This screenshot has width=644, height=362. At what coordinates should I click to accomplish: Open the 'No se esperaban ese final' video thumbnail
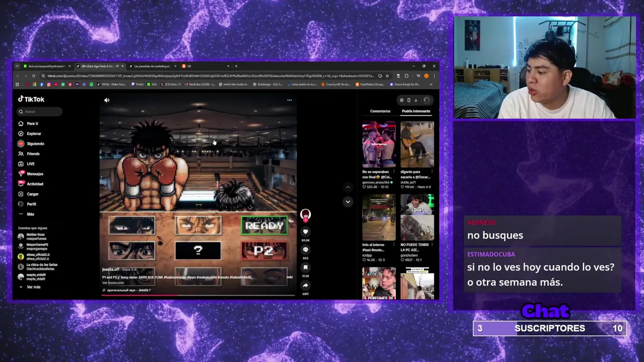(379, 144)
